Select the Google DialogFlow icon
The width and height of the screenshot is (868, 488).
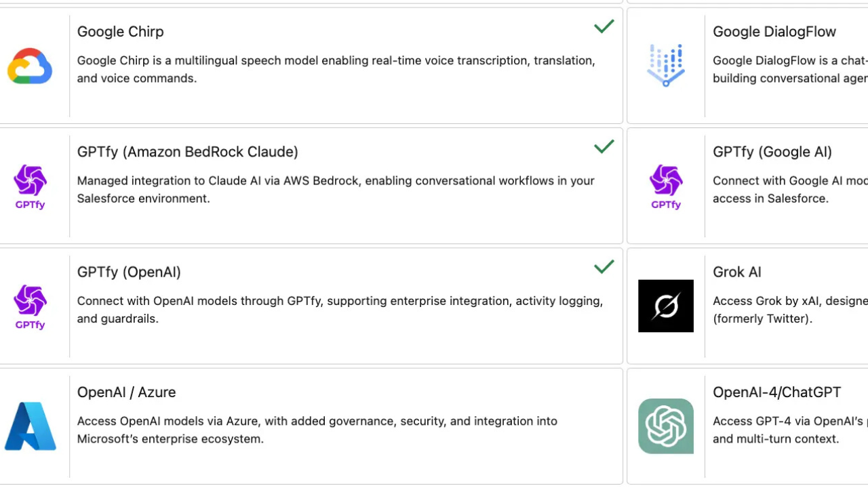(666, 64)
